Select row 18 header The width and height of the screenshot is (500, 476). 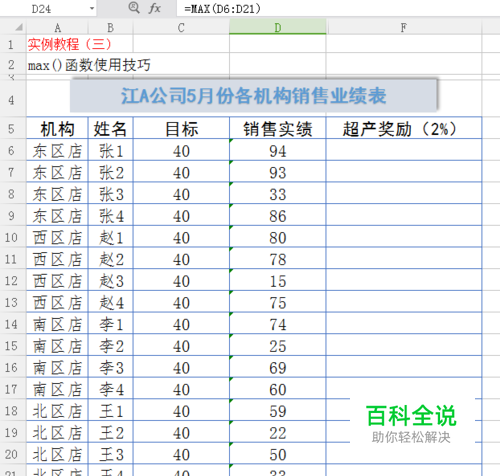(11, 410)
